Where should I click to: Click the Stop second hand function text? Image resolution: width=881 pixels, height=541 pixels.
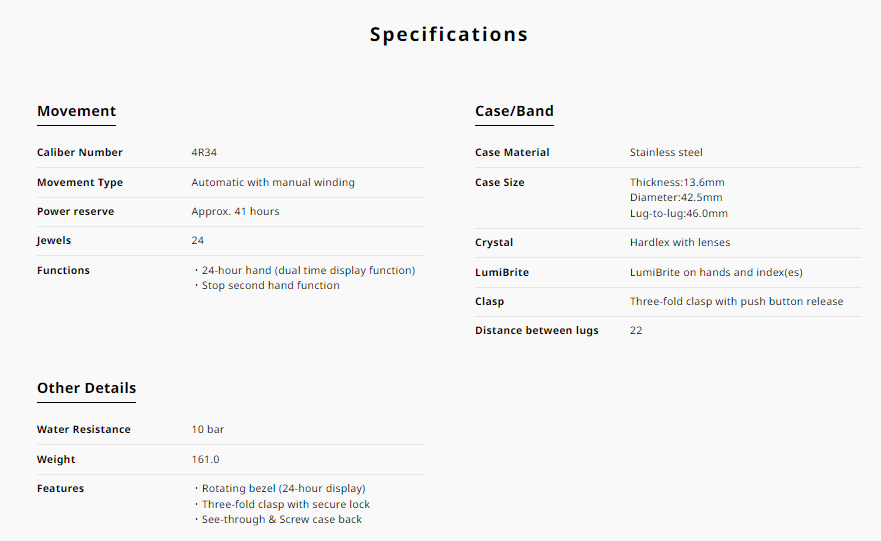(x=270, y=286)
